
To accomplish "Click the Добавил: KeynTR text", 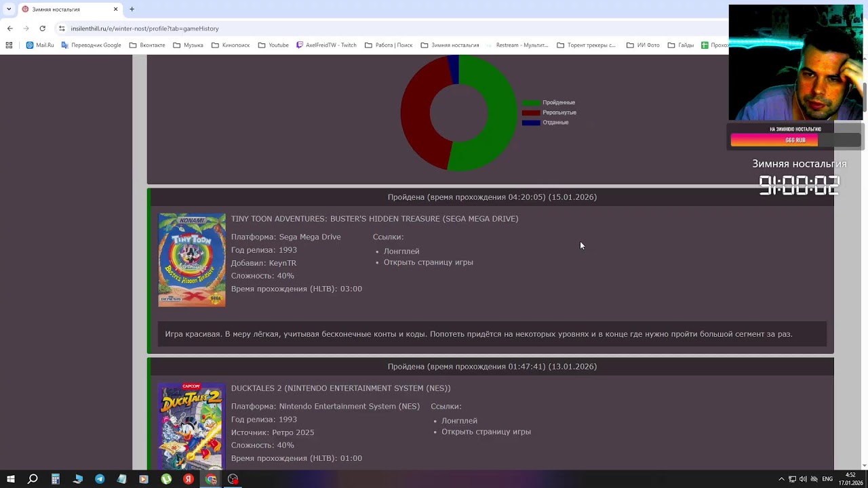I will point(264,263).
